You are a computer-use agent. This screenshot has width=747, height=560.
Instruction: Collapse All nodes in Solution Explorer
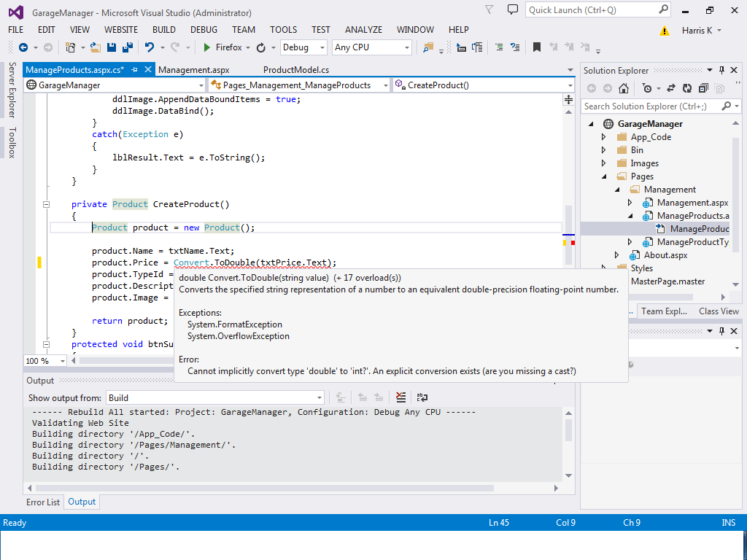pyautogui.click(x=703, y=88)
